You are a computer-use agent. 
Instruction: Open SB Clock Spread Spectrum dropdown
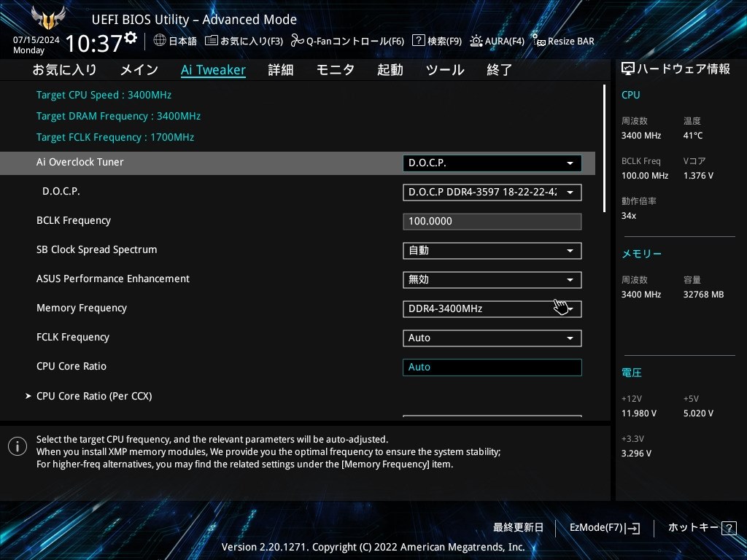pos(492,251)
